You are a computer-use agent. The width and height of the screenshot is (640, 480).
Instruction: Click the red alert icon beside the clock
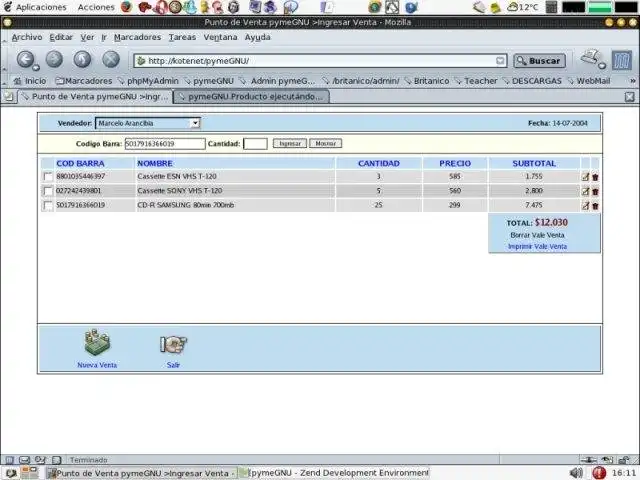[598, 473]
